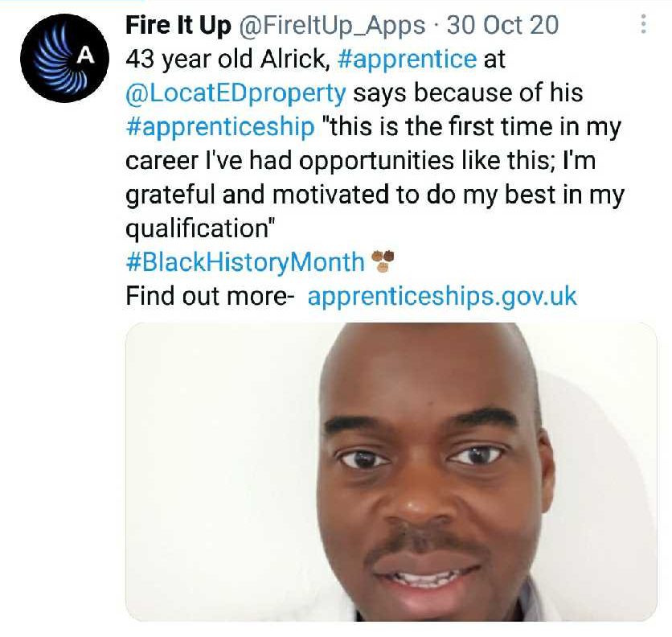Open the 30 Oct 20 timestamp

tap(502, 25)
